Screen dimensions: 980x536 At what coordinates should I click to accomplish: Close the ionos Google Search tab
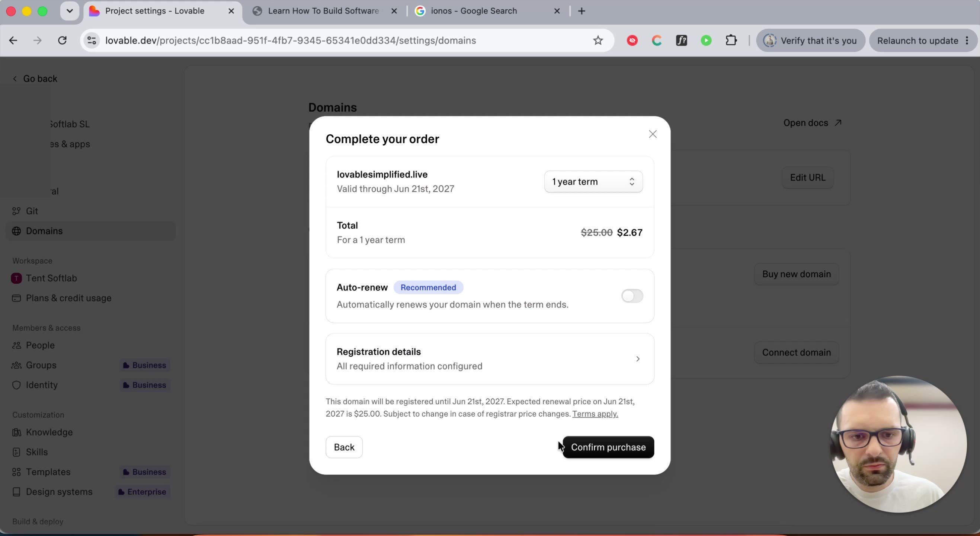pos(557,11)
